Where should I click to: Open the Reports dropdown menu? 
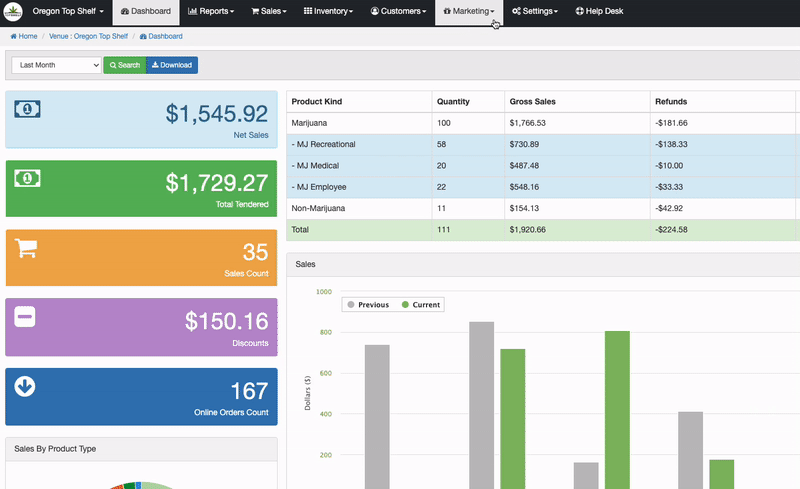coord(211,11)
